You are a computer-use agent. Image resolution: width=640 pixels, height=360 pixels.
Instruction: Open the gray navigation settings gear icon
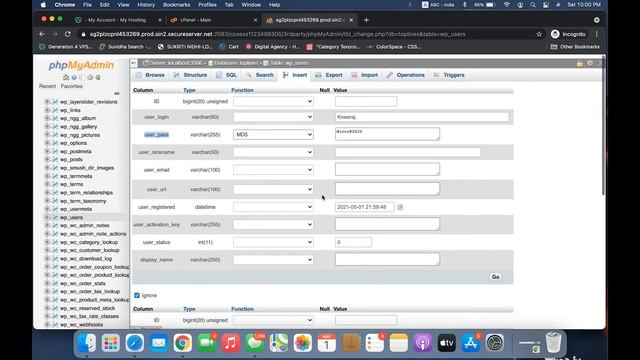pos(90,77)
